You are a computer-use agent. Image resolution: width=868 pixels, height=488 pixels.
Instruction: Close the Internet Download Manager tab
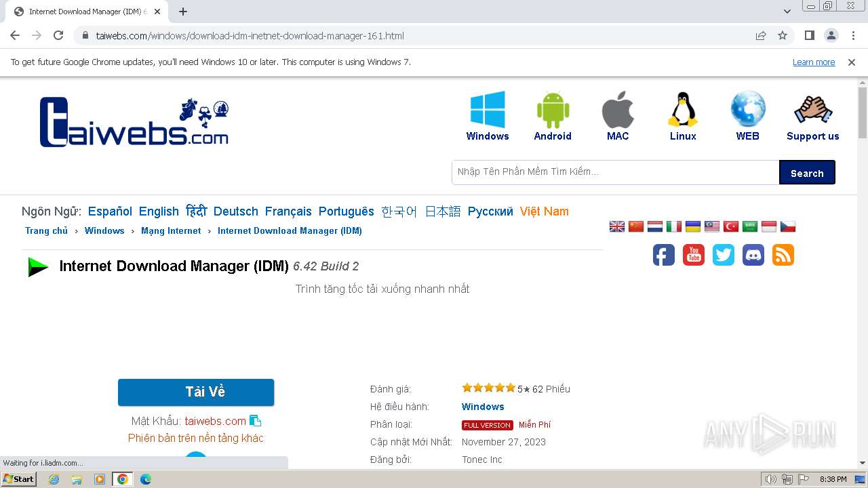[x=157, y=12]
